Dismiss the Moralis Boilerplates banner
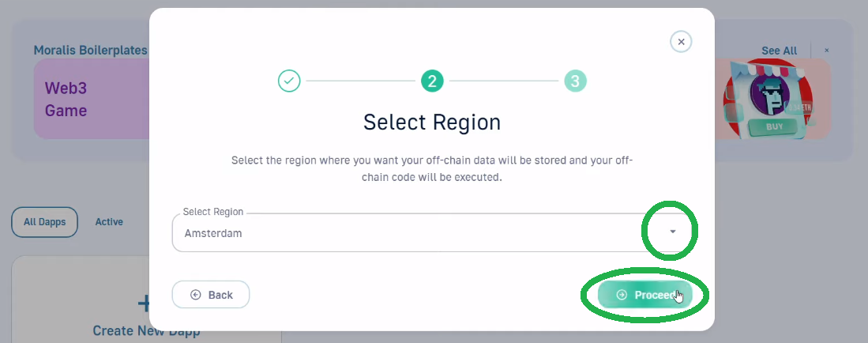868x343 pixels. point(826,51)
